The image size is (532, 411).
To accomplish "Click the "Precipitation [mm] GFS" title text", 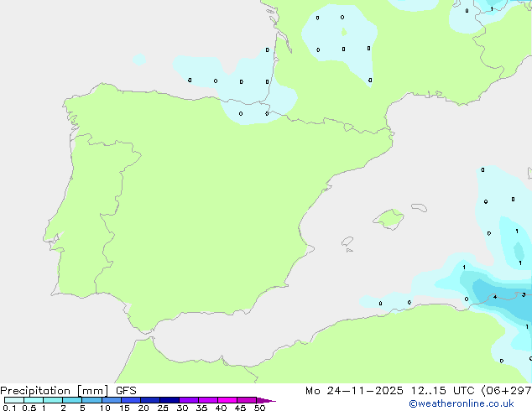I will [68, 391].
